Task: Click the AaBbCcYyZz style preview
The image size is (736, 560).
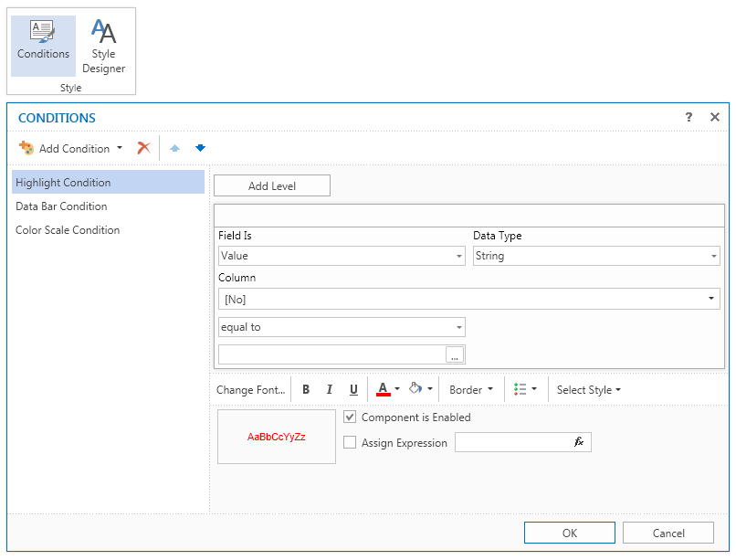Action: point(277,437)
